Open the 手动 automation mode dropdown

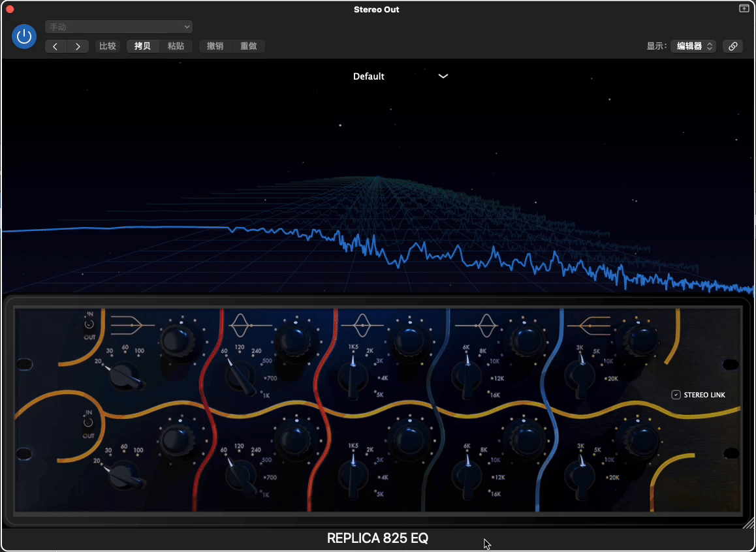click(118, 26)
